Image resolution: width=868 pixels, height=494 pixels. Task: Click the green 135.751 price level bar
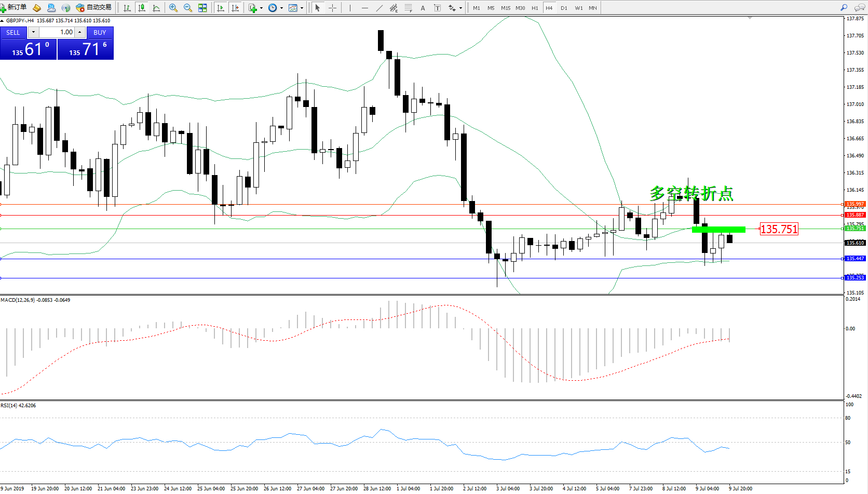[x=718, y=229]
